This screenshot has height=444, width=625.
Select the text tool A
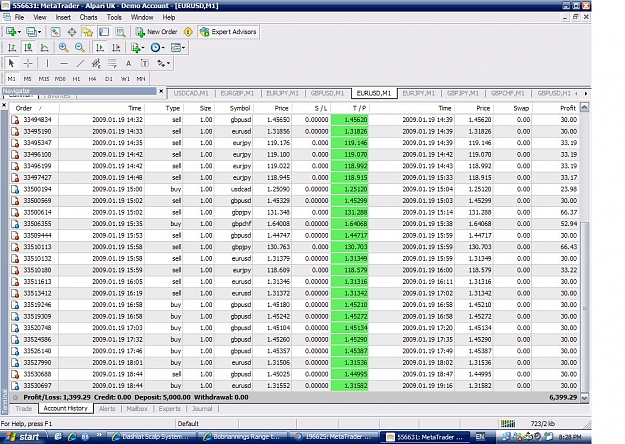[x=128, y=63]
